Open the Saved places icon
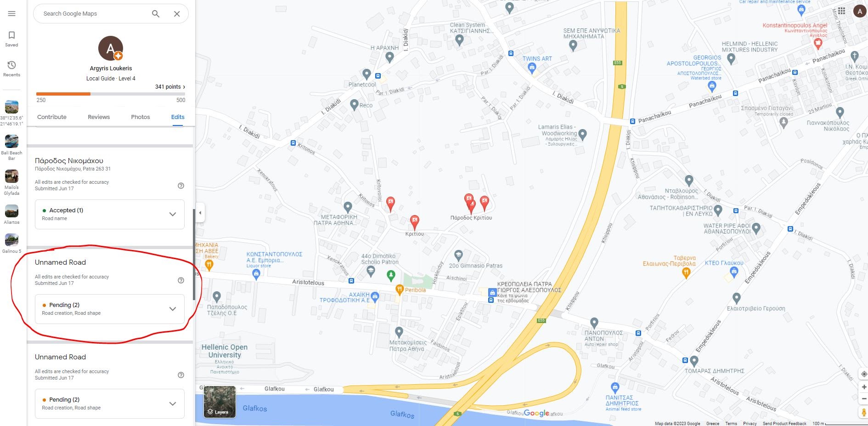 click(11, 39)
